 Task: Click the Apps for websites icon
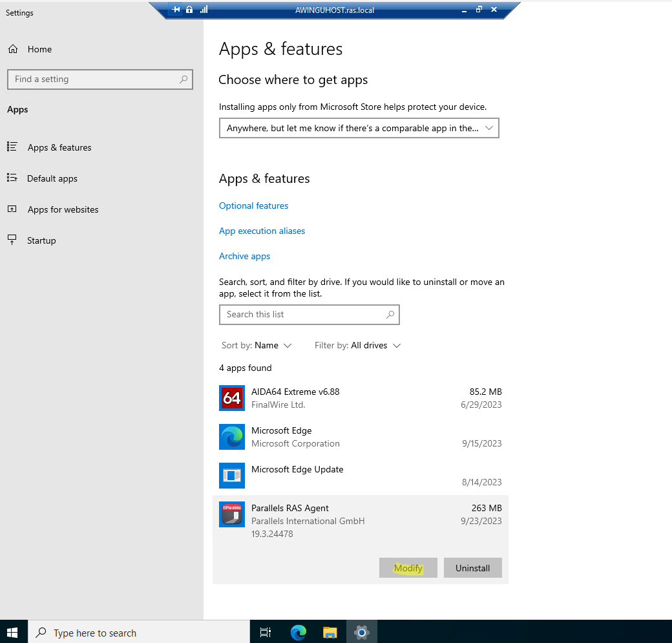[12, 209]
